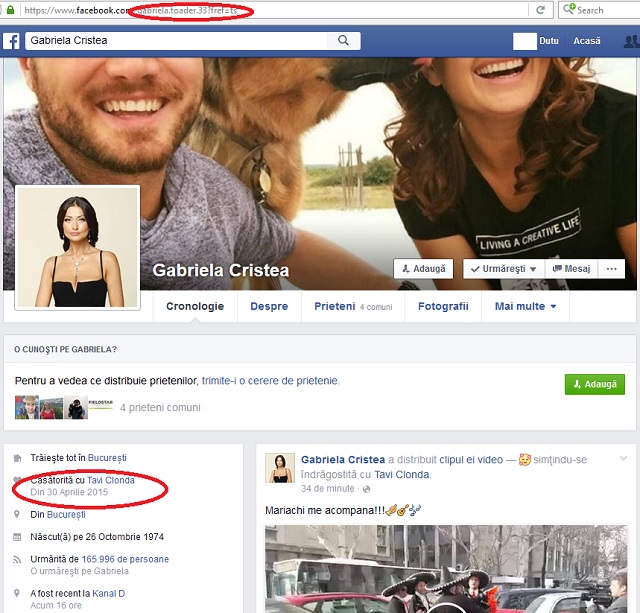This screenshot has height=613, width=640.
Task: Click the search magnifier icon
Action: pos(343,41)
